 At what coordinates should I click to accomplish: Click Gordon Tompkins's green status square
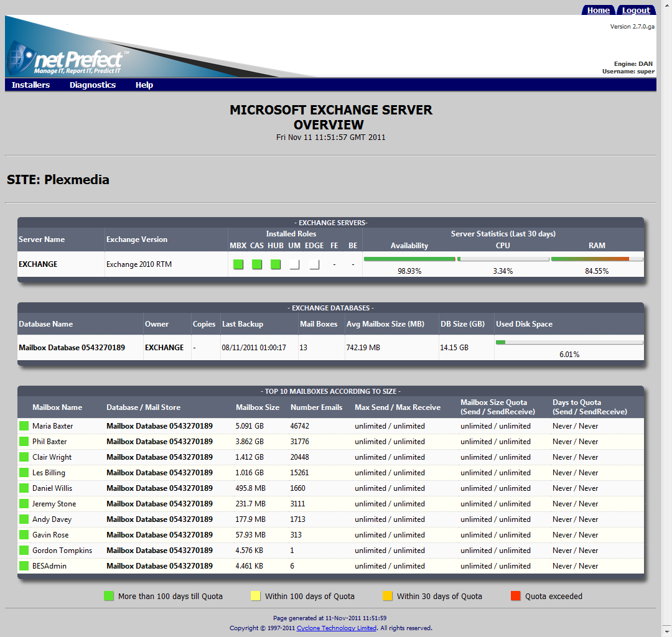[24, 551]
